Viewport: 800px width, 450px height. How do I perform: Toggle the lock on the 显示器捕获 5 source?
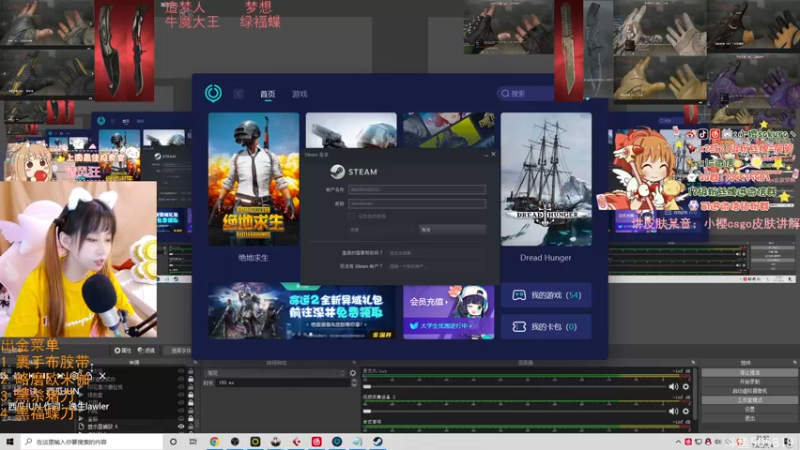pos(191,427)
